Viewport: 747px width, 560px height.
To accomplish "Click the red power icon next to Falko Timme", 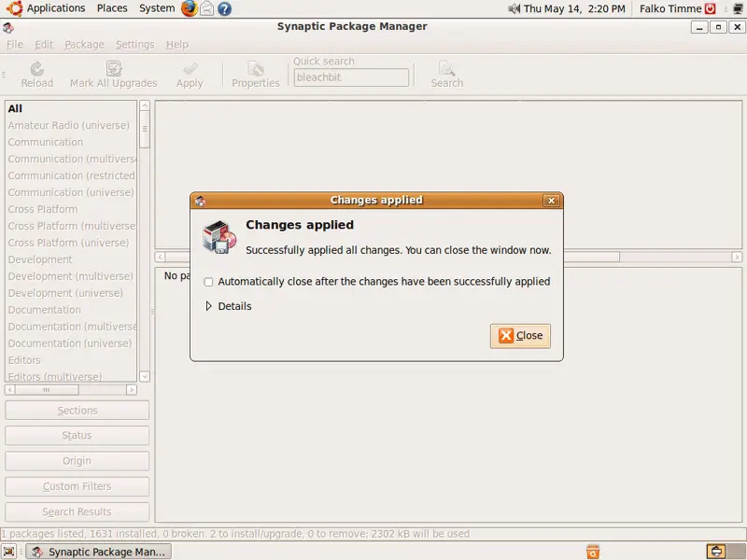I will (711, 8).
